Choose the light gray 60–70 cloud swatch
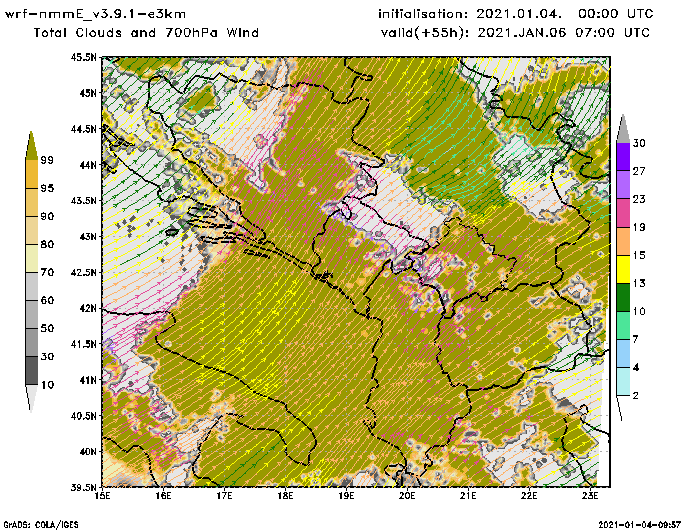This screenshot has width=700, height=530. 31,287
